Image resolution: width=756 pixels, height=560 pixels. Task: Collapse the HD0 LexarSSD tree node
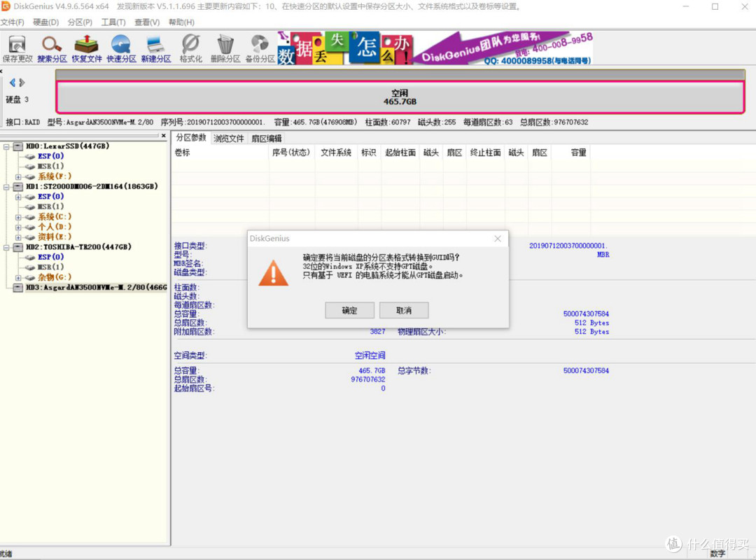[x=6, y=146]
